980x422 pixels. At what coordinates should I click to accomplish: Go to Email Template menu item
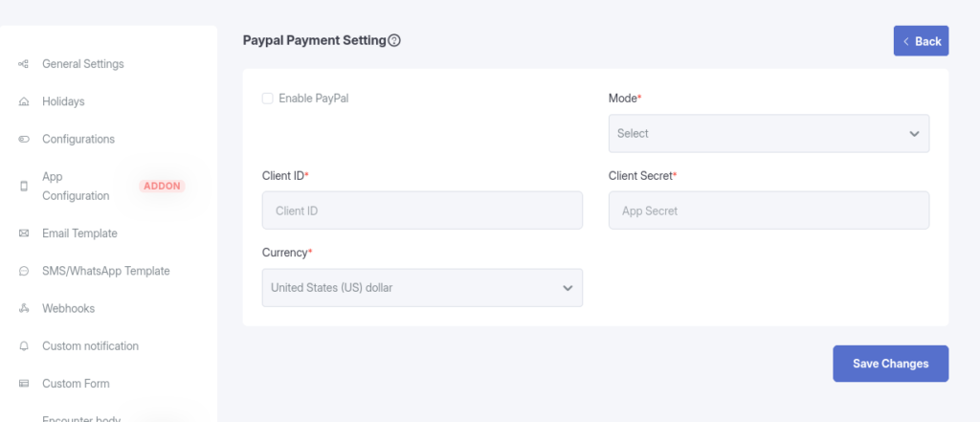[79, 233]
